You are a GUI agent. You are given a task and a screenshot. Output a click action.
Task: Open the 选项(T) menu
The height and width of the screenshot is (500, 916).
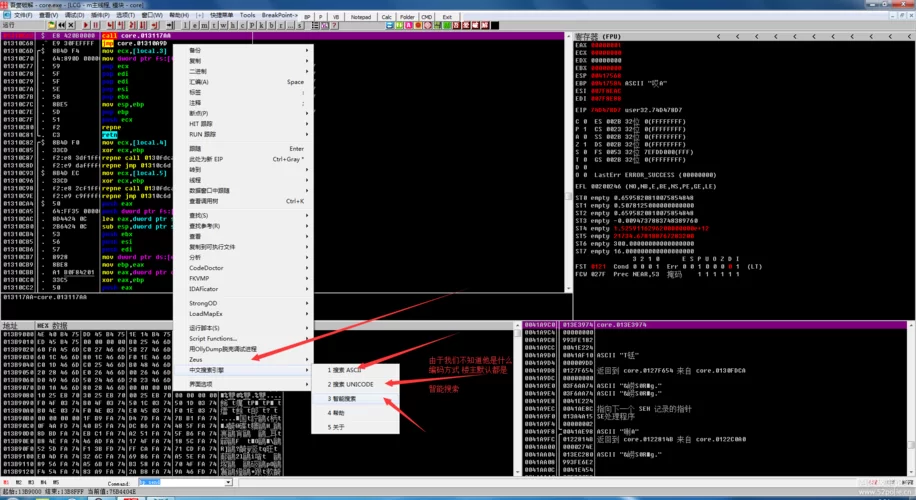tap(126, 15)
